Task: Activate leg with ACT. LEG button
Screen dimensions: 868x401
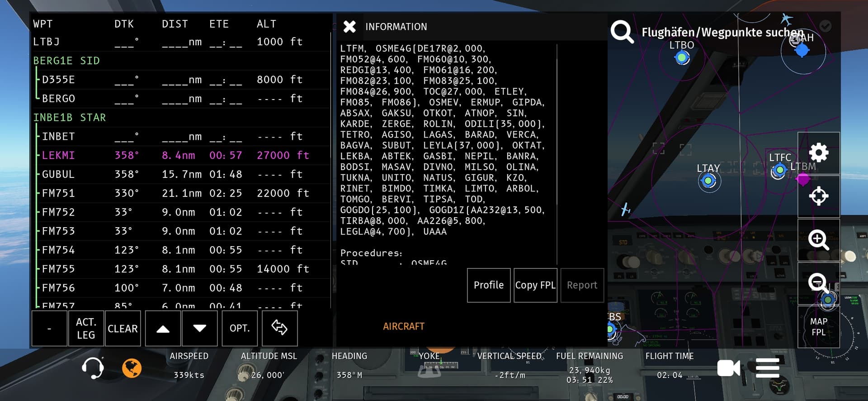Action: [x=86, y=329]
